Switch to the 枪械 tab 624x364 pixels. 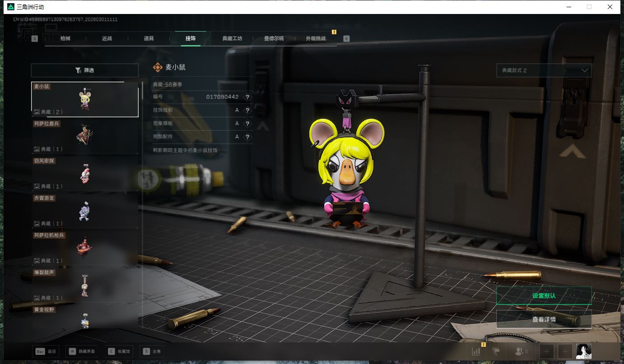pyautogui.click(x=65, y=38)
